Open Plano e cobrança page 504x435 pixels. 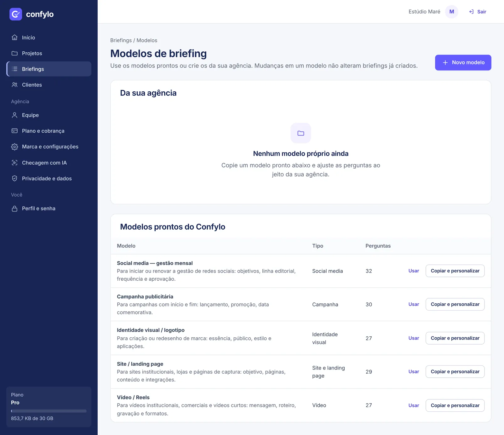[x=49, y=131]
